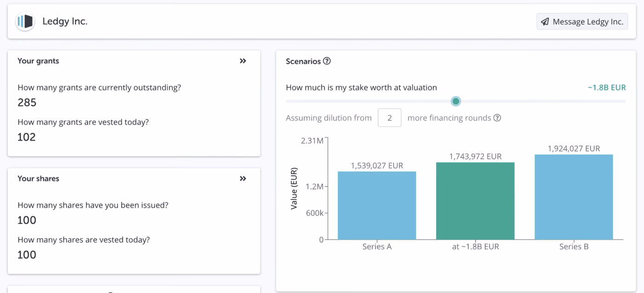Select the Series A bar
644x293 pixels.
click(377, 205)
